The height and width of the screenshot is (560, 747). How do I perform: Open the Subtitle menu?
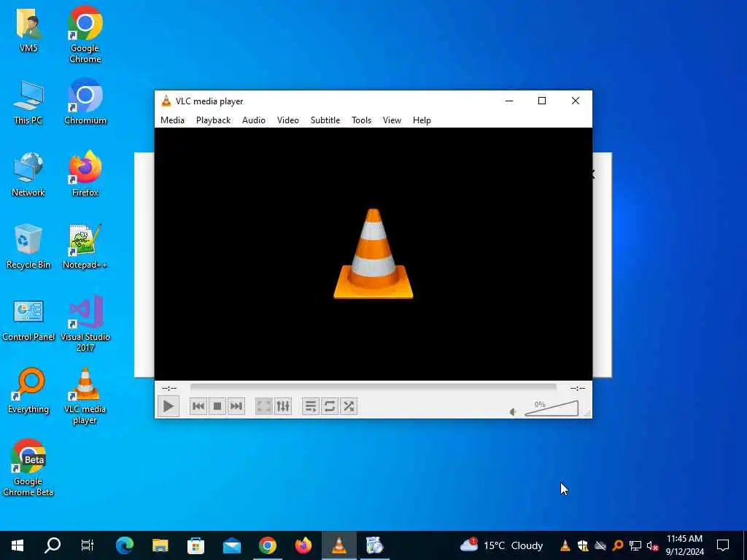pyautogui.click(x=325, y=120)
